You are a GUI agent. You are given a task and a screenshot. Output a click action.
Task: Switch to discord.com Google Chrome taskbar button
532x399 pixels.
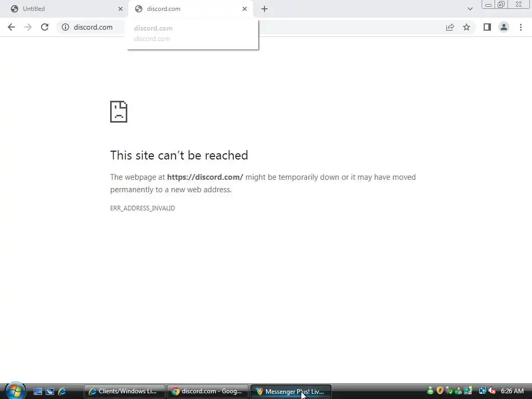click(207, 391)
